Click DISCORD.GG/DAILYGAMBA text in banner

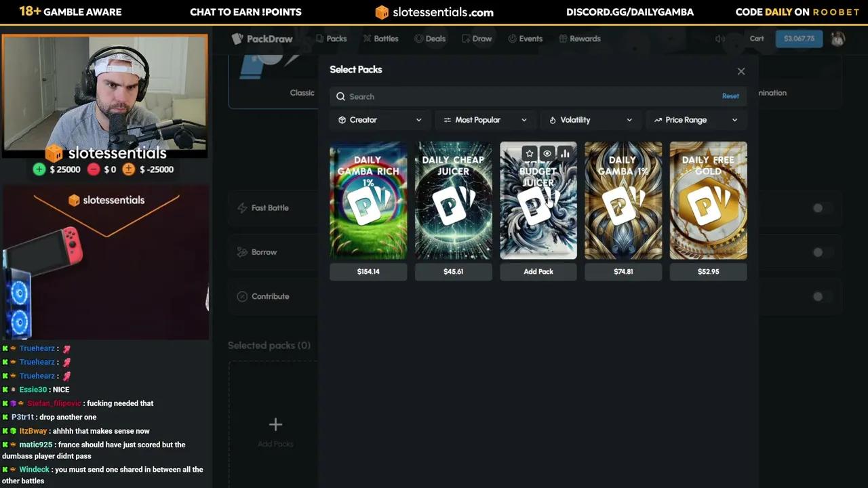click(x=630, y=12)
